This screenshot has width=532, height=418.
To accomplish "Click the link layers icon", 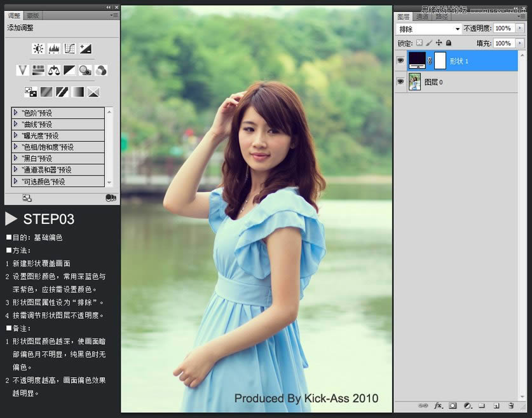I will [x=424, y=405].
